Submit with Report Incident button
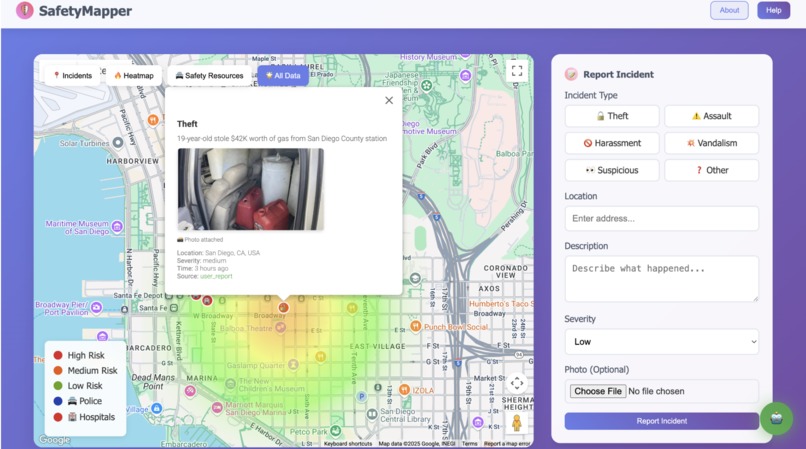Viewport: 806px width, 449px height. pyautogui.click(x=662, y=421)
